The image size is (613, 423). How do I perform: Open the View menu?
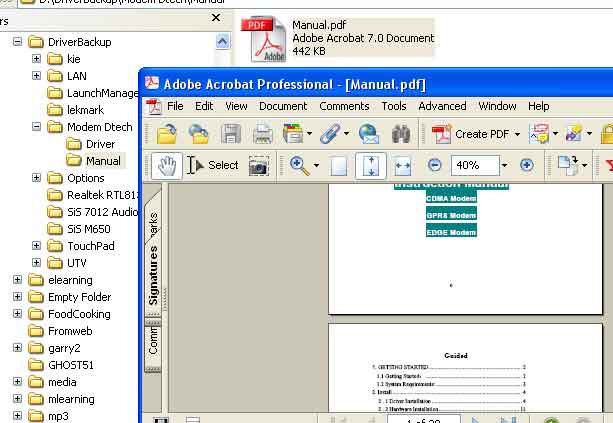click(x=236, y=106)
